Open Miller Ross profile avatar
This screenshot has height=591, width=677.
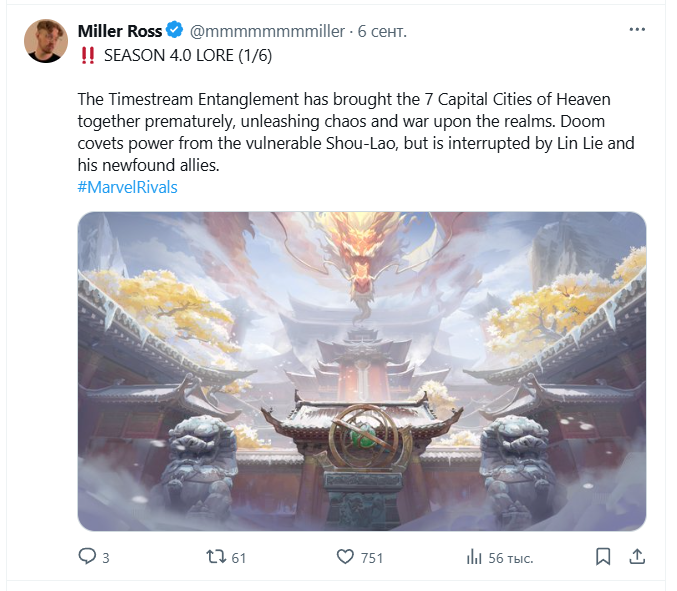(x=46, y=41)
